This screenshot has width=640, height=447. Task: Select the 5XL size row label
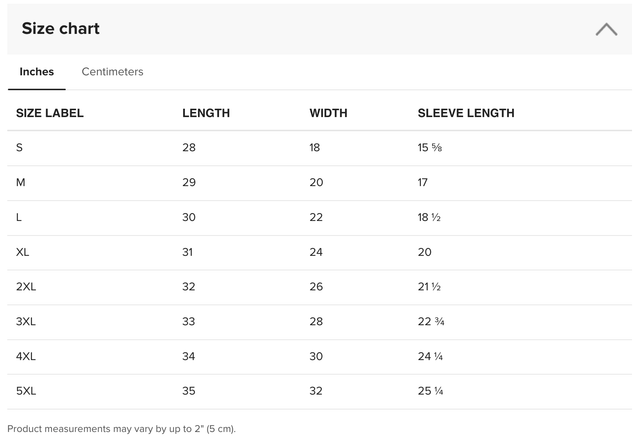pyautogui.click(x=26, y=391)
